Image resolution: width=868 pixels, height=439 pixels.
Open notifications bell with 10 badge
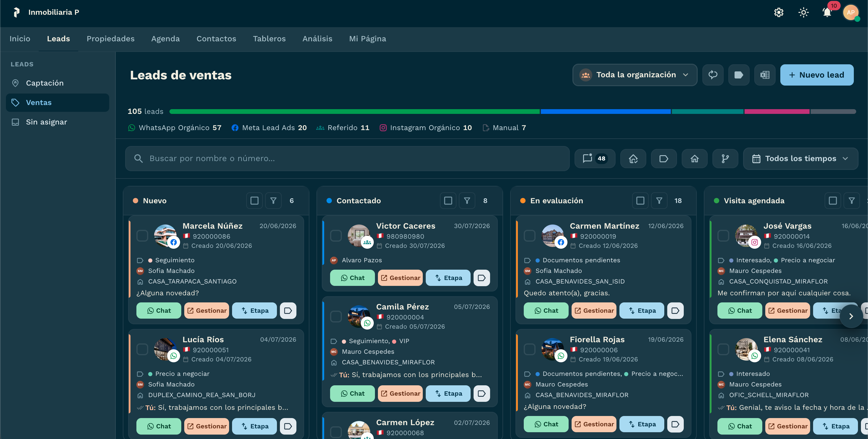tap(827, 12)
